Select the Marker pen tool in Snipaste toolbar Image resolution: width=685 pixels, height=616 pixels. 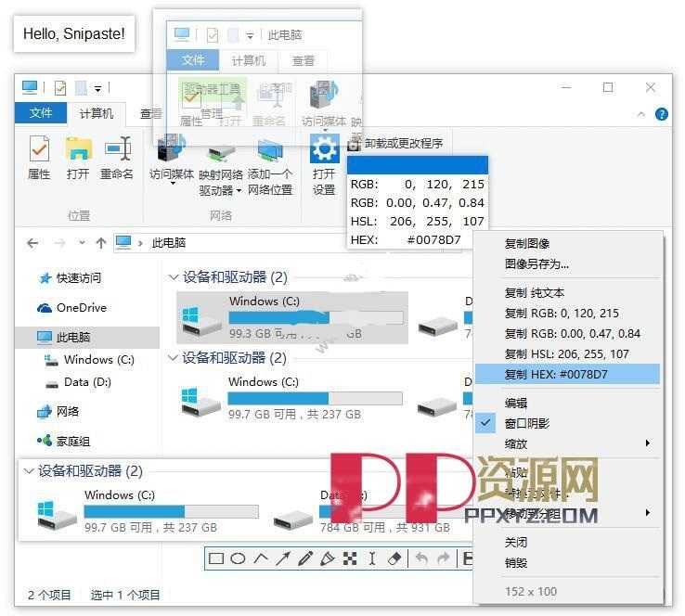pos(328,558)
